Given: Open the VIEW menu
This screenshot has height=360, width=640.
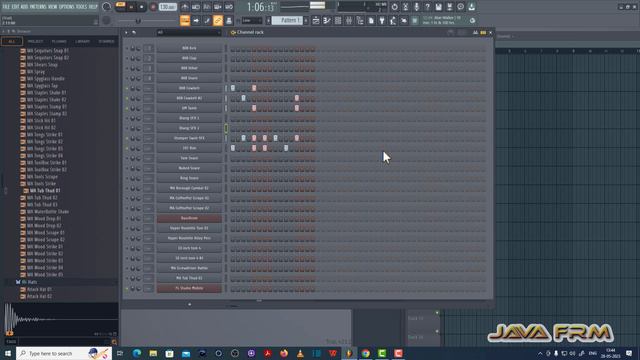Looking at the screenshot, I should [x=53, y=7].
